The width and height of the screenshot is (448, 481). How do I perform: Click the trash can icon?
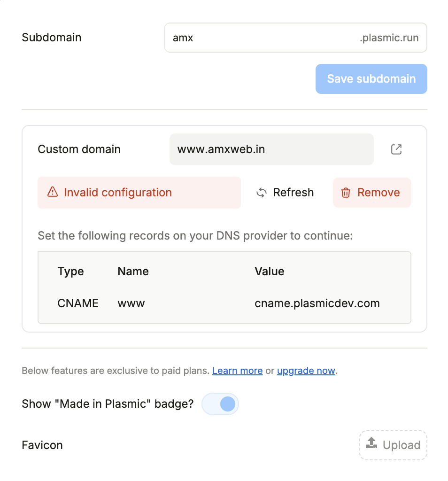click(346, 193)
